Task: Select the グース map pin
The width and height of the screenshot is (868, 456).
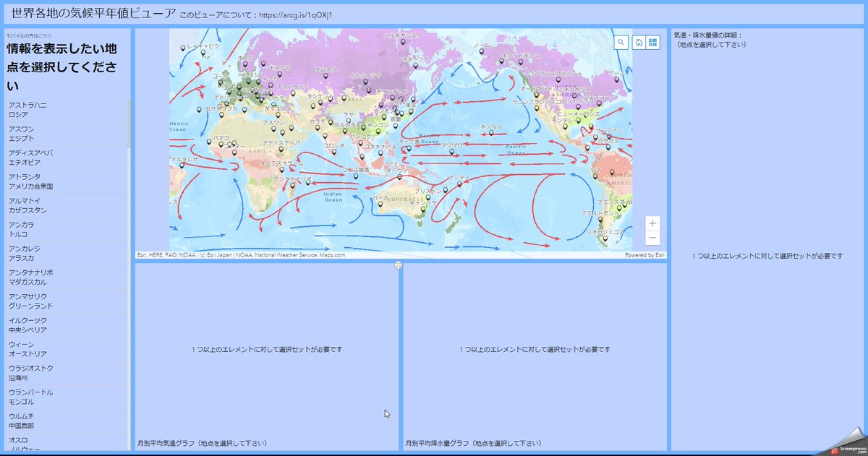Action: point(618,81)
